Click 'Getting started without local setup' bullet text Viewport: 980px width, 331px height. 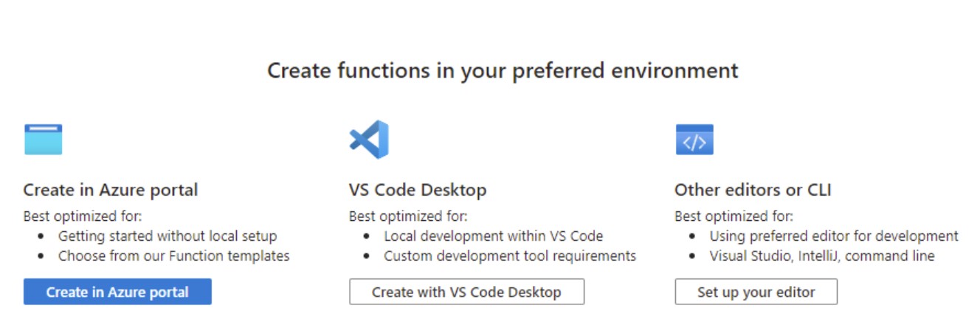coord(168,236)
